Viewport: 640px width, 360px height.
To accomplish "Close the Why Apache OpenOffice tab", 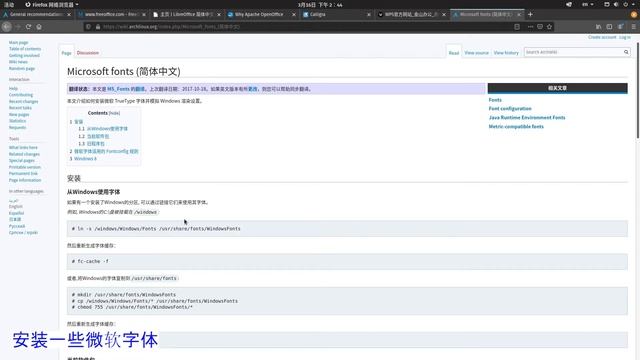I will coord(294,14).
